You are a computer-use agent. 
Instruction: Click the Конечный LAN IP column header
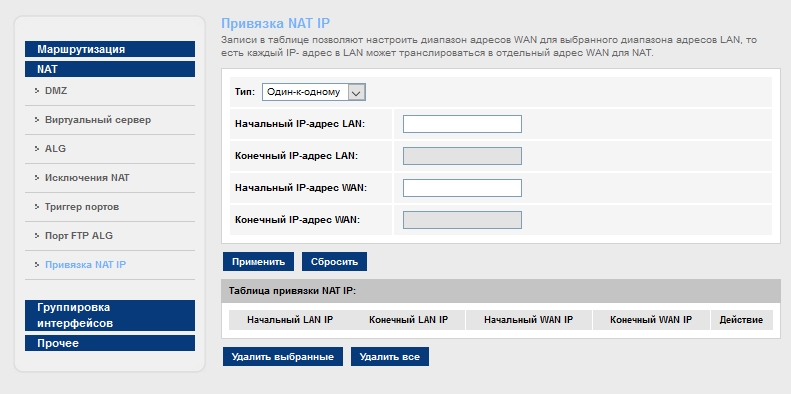408,320
